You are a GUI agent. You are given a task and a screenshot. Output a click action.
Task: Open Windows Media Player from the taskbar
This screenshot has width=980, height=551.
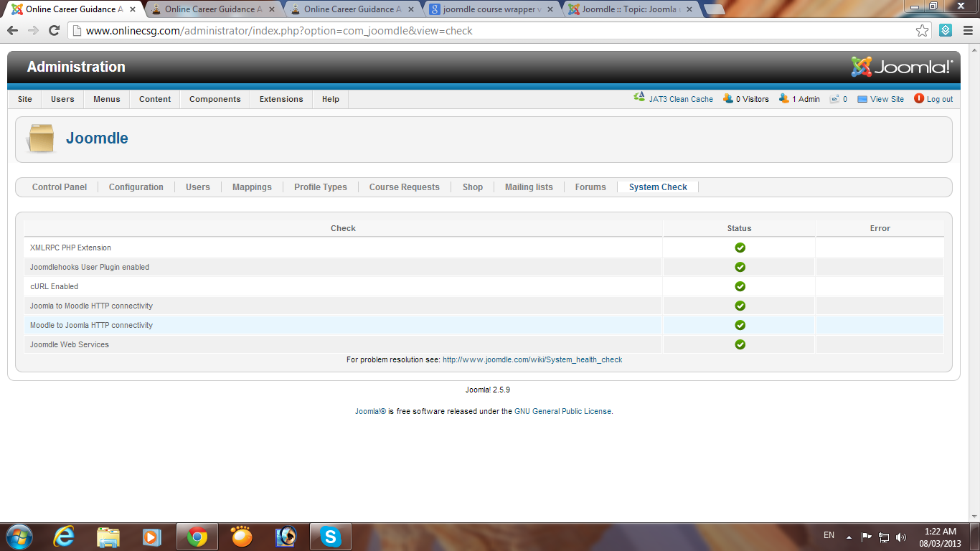151,537
